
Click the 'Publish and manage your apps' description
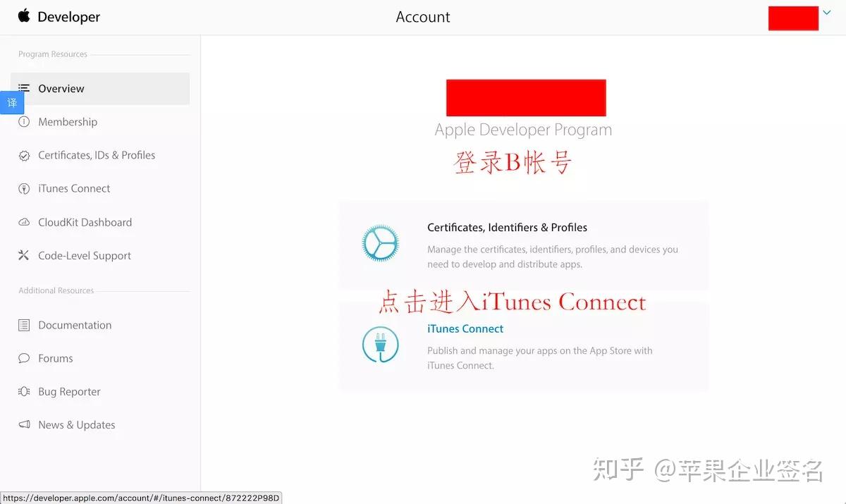(540, 357)
